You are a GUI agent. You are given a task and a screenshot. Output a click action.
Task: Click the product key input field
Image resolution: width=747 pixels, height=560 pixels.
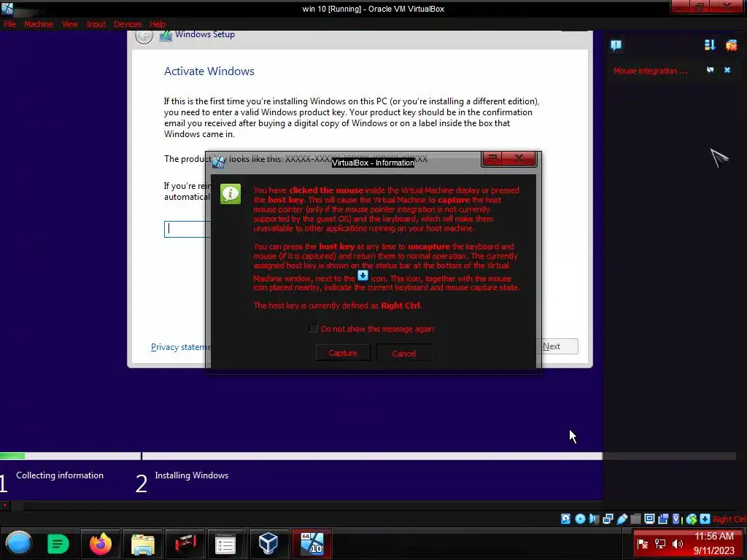click(187, 229)
